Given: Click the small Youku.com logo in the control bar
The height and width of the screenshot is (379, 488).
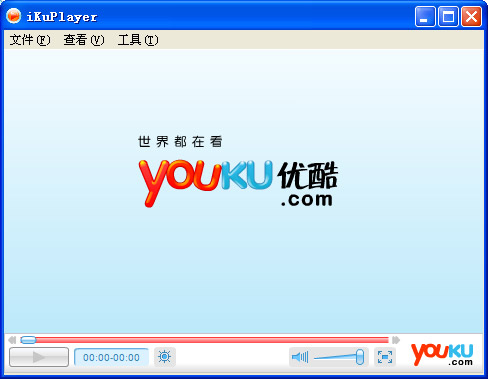Looking at the screenshot, I should [442, 355].
